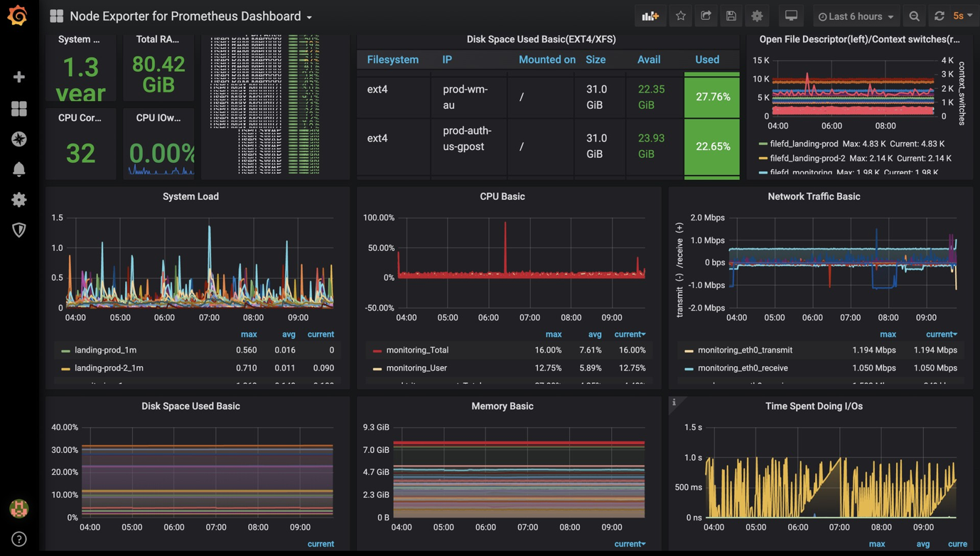Toggle filefd_landing-prod series

pyautogui.click(x=804, y=144)
